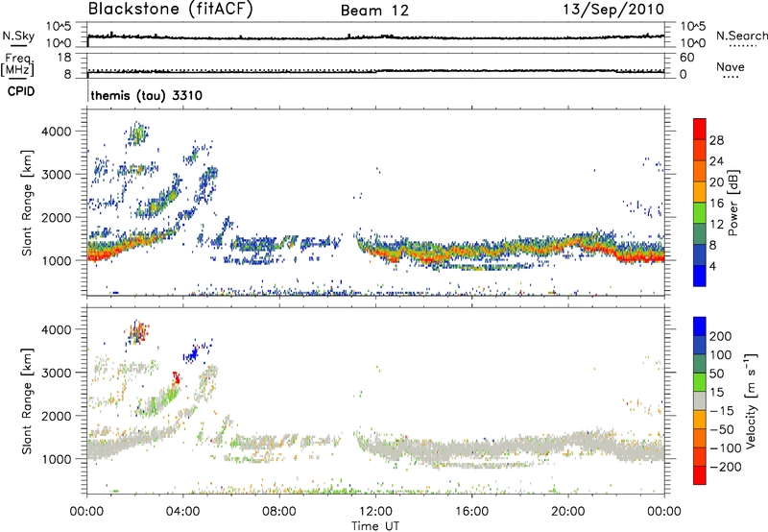The height and width of the screenshot is (532, 768).
Task: Click the "-15" tick on the Velocity colorbar
Action: [722, 410]
